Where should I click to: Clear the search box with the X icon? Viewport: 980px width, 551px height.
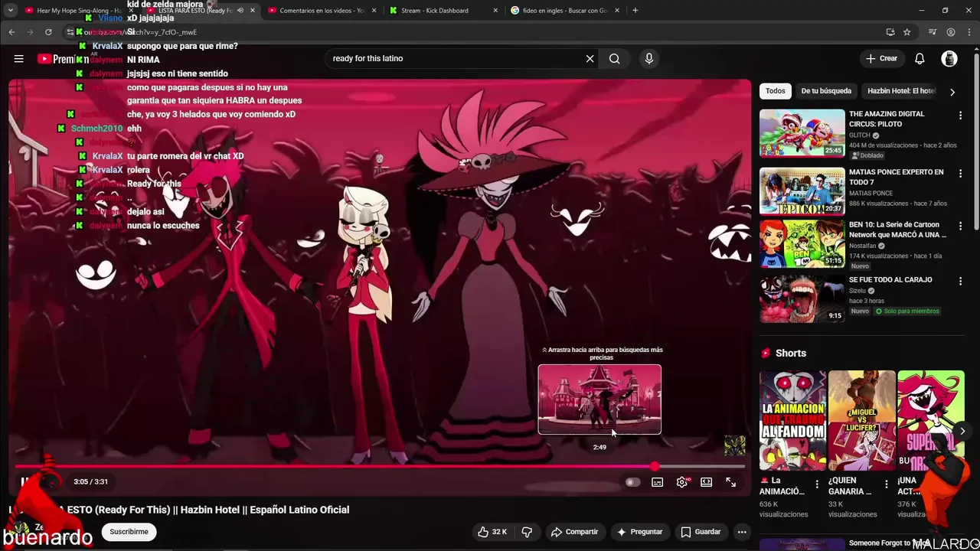tap(590, 59)
